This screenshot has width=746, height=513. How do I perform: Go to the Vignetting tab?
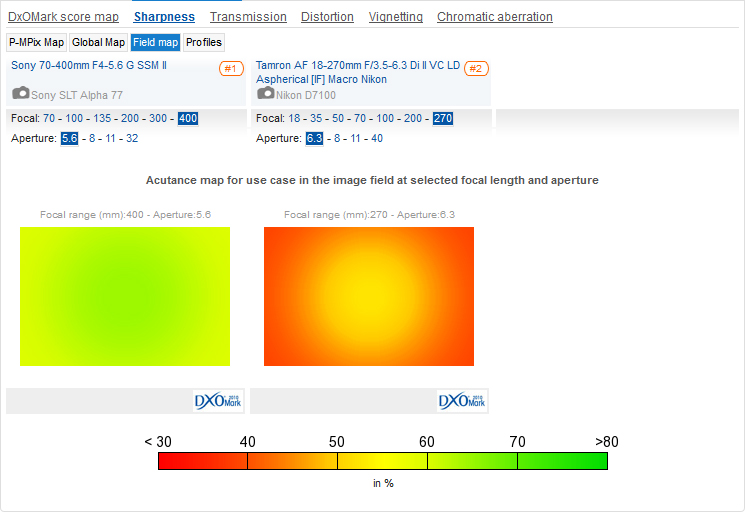[395, 17]
